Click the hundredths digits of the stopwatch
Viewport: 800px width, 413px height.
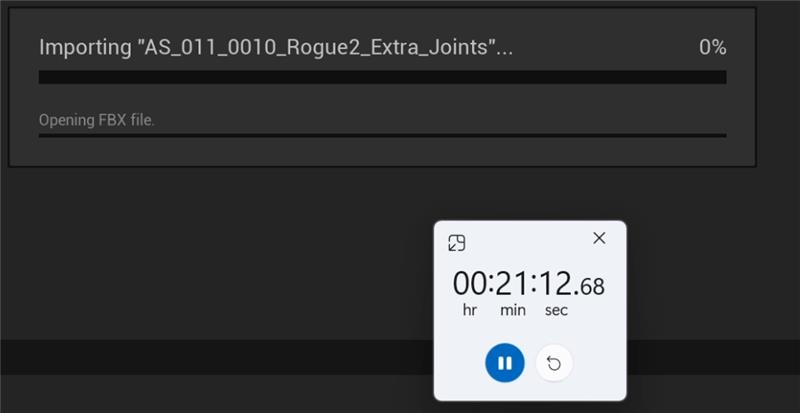(x=592, y=287)
